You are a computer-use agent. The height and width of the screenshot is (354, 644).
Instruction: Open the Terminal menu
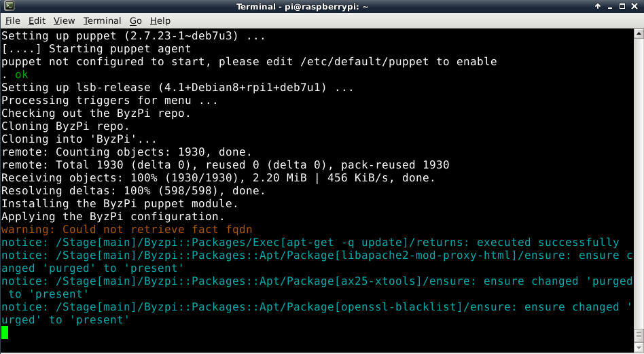[103, 21]
